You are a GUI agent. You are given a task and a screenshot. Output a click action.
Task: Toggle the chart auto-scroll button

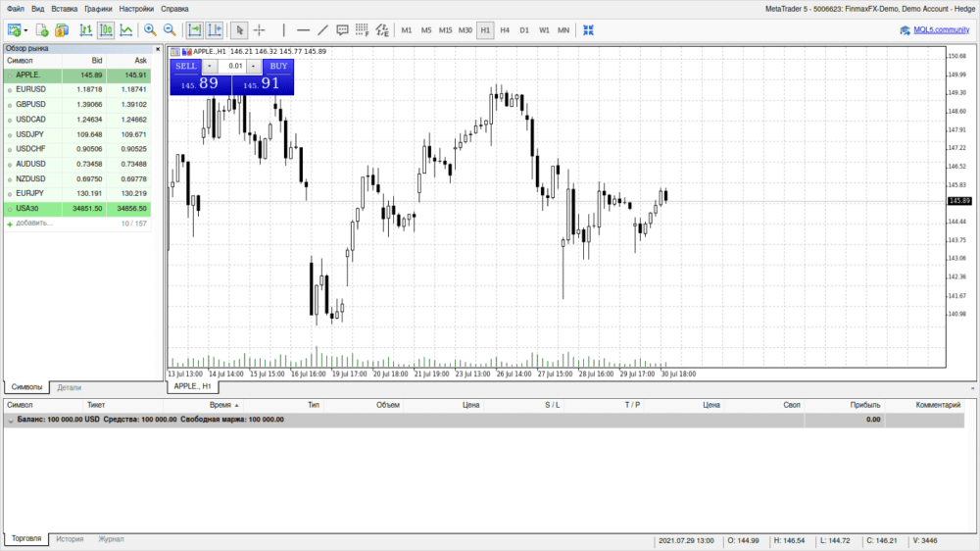coord(195,30)
